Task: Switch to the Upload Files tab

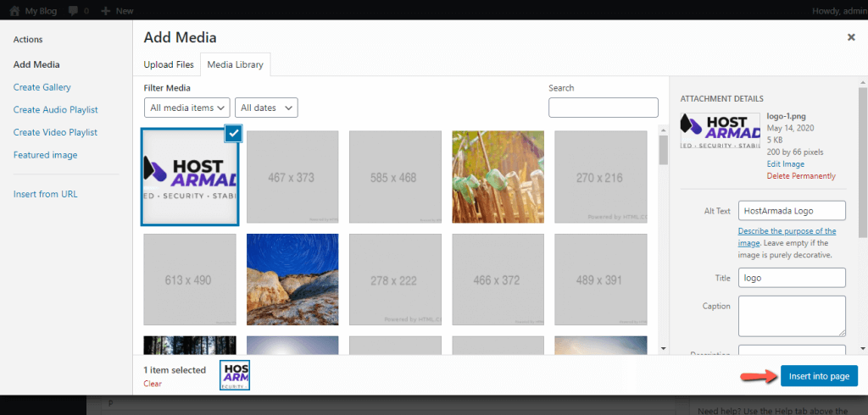Action: pos(169,64)
